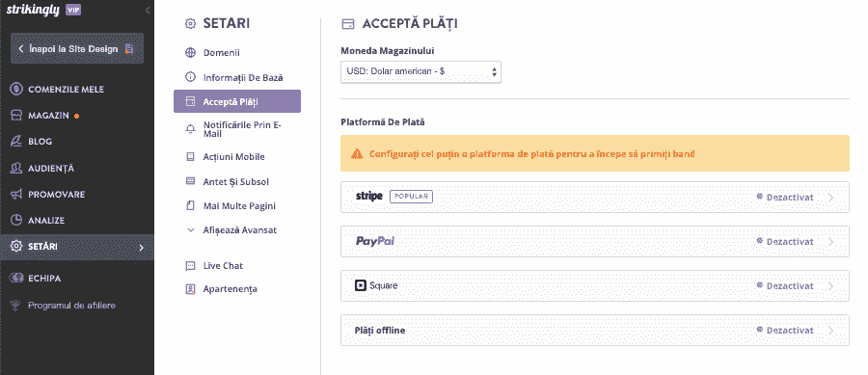The width and height of the screenshot is (868, 375).
Task: Toggle PayPal Dezactivat status
Action: pyautogui.click(x=785, y=242)
